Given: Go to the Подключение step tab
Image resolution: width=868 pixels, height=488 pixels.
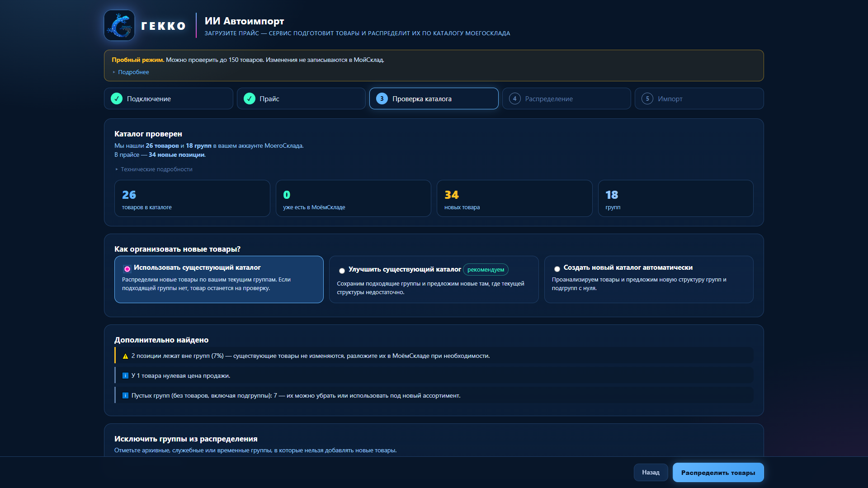Looking at the screenshot, I should pos(169,99).
